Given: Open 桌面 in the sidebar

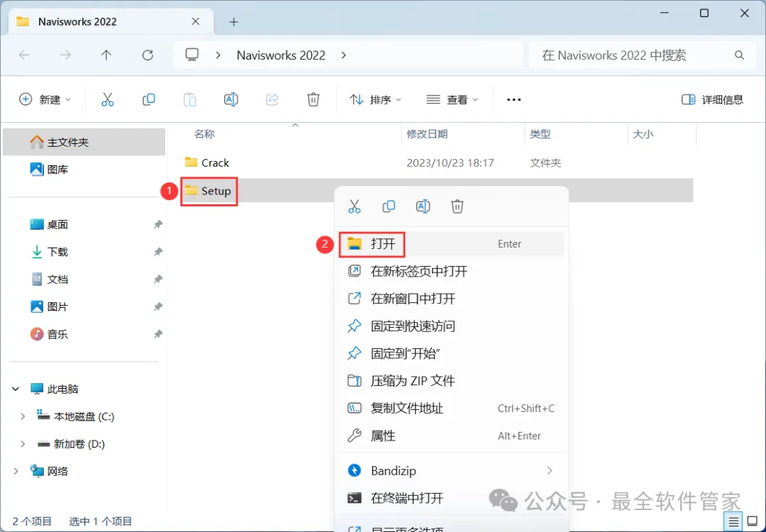Looking at the screenshot, I should 84,225.
